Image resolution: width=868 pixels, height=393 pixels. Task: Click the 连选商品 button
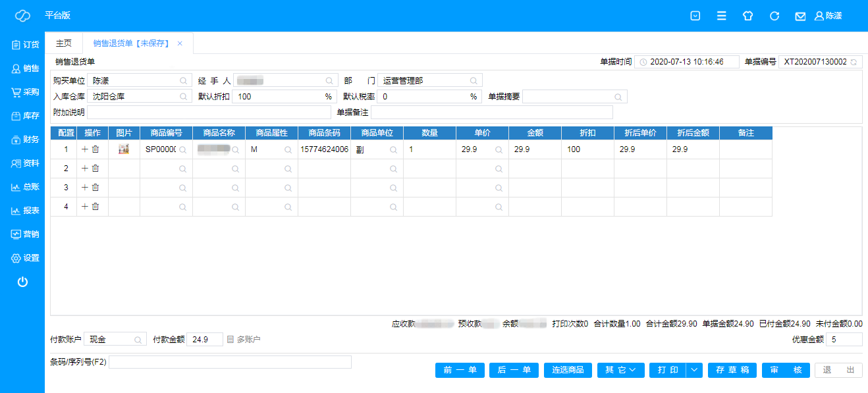(568, 370)
